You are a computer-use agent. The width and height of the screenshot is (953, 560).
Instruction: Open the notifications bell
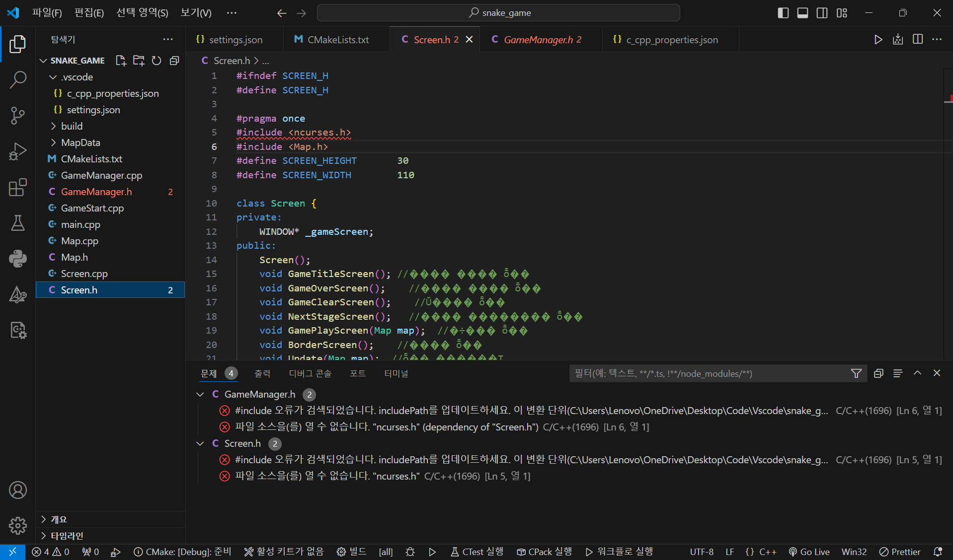coord(938,552)
